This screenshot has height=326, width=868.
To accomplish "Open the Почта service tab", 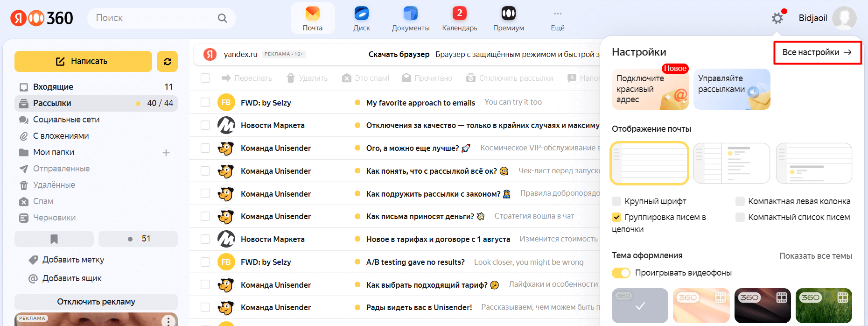I will [x=313, y=19].
